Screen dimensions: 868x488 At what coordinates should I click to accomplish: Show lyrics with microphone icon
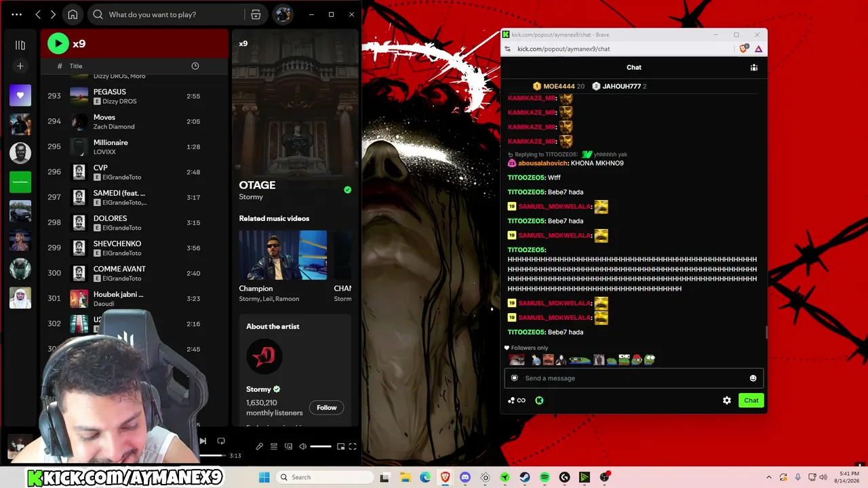[259, 446]
